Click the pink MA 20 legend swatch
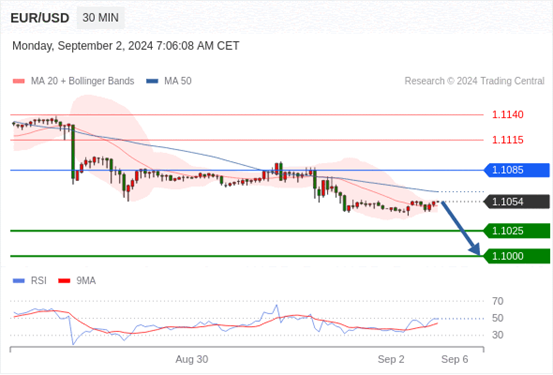 [19, 81]
